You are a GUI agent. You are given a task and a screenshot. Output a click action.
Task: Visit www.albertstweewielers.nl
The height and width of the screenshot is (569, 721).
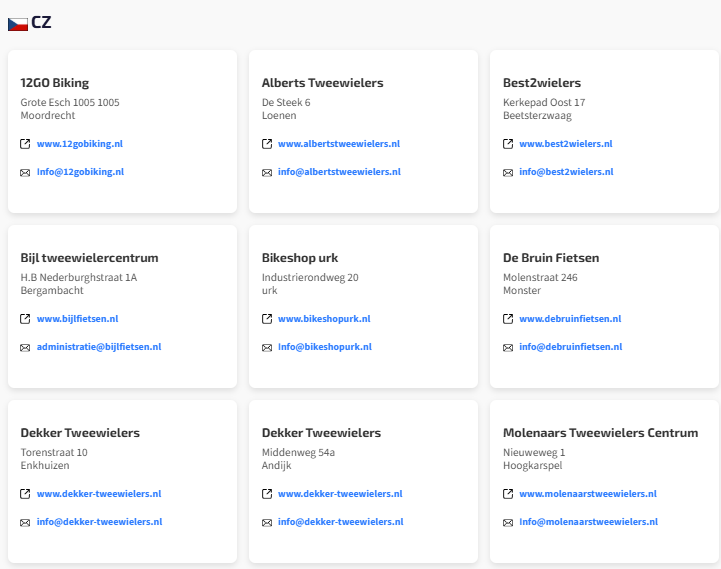click(339, 144)
